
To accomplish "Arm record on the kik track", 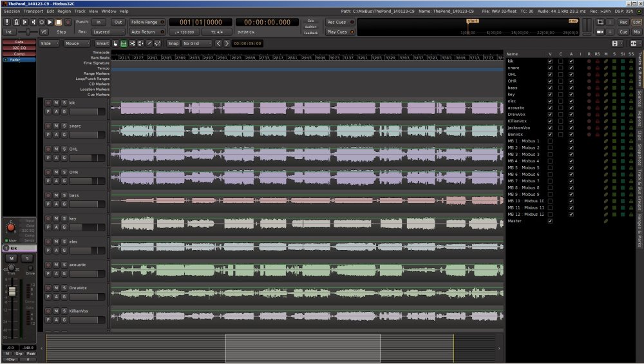I will click(x=48, y=102).
